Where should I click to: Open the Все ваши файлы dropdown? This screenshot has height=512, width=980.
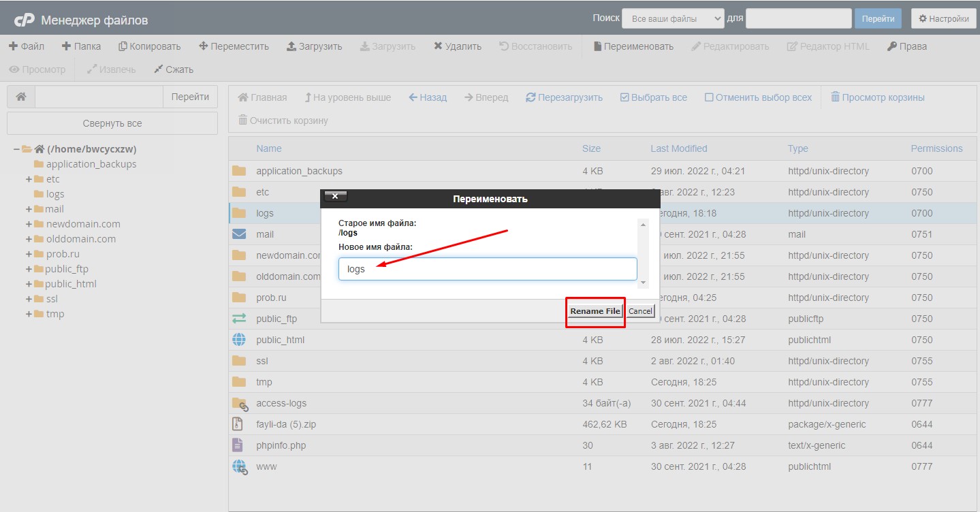(673, 18)
